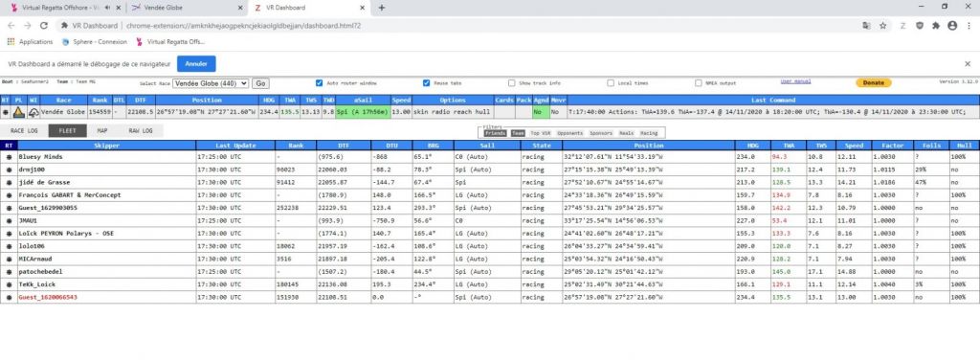Switch to the RAW LOG tab
Image resolution: width=980 pixels, height=362 pixels.
coord(141,130)
